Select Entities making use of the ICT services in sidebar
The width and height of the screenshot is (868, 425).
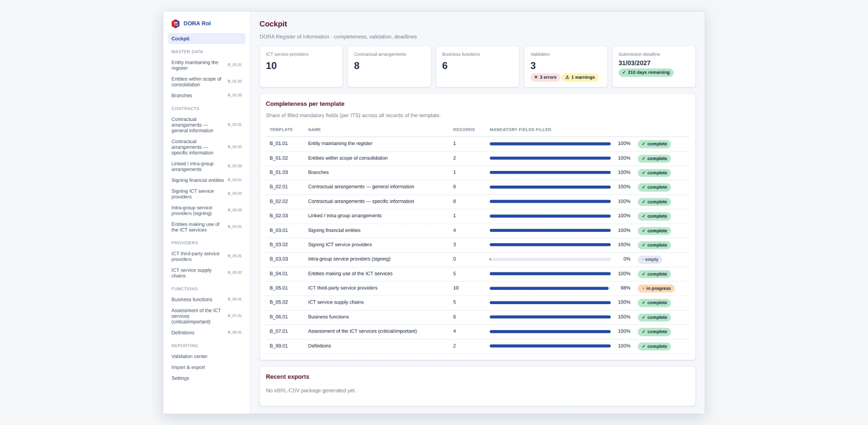pos(207,227)
